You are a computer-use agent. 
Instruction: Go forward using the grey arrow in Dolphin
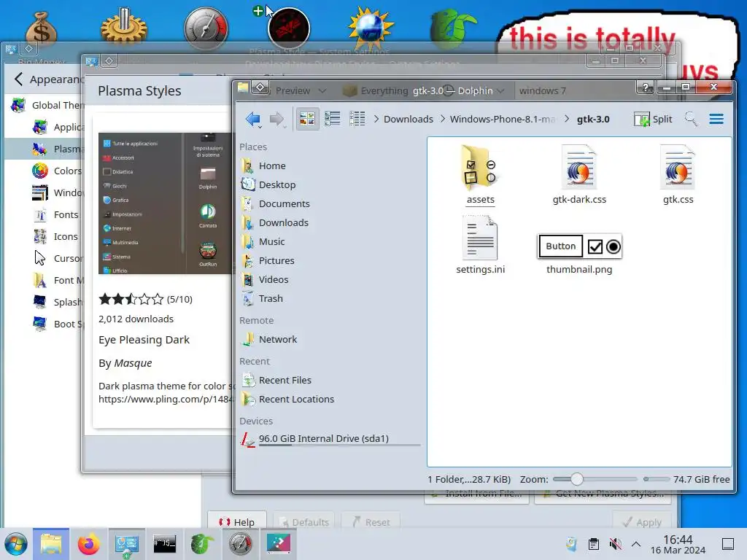276,119
